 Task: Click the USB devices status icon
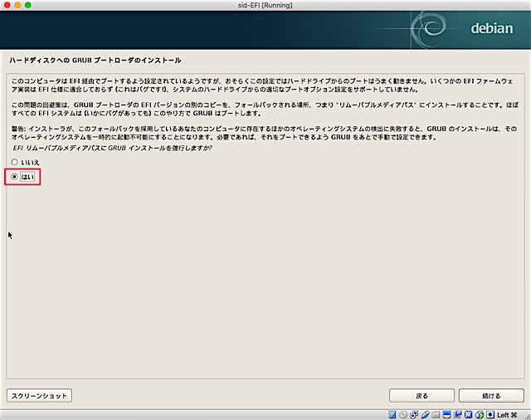click(425, 414)
